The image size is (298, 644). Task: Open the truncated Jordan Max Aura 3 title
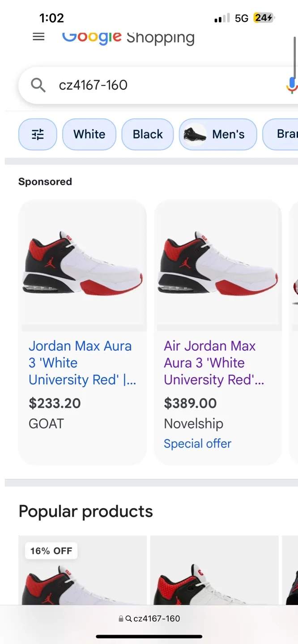pyautogui.click(x=81, y=363)
